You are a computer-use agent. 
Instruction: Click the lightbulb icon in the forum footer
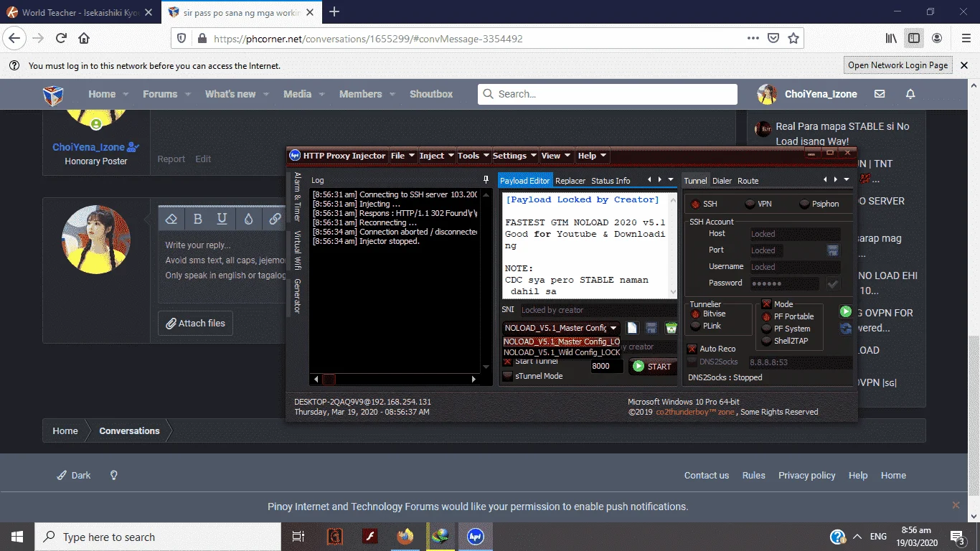pos(113,475)
